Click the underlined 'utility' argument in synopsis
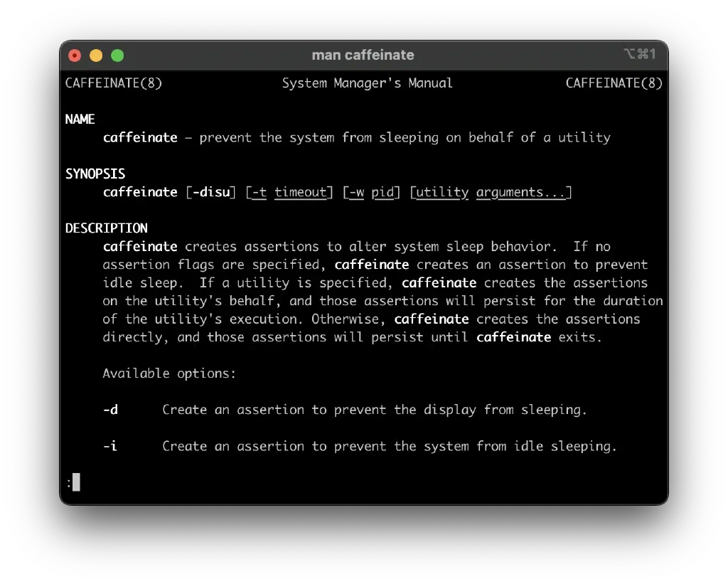 tap(442, 192)
